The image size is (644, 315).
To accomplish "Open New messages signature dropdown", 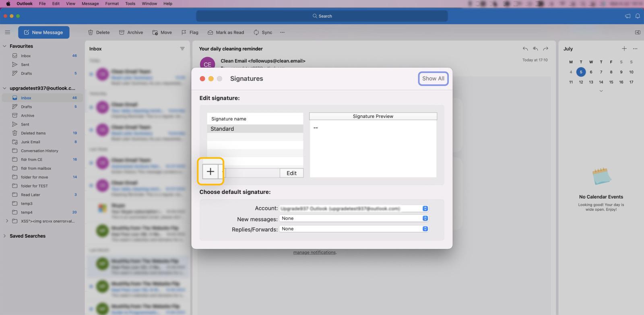I will [354, 218].
